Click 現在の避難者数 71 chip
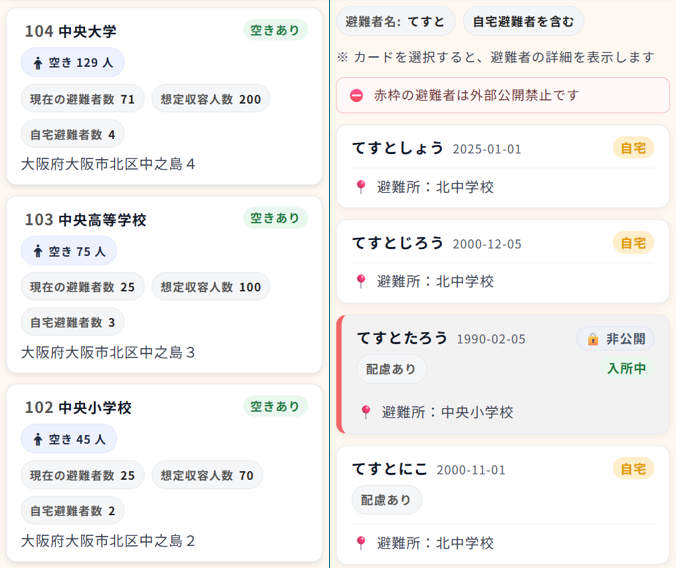 pos(82,99)
